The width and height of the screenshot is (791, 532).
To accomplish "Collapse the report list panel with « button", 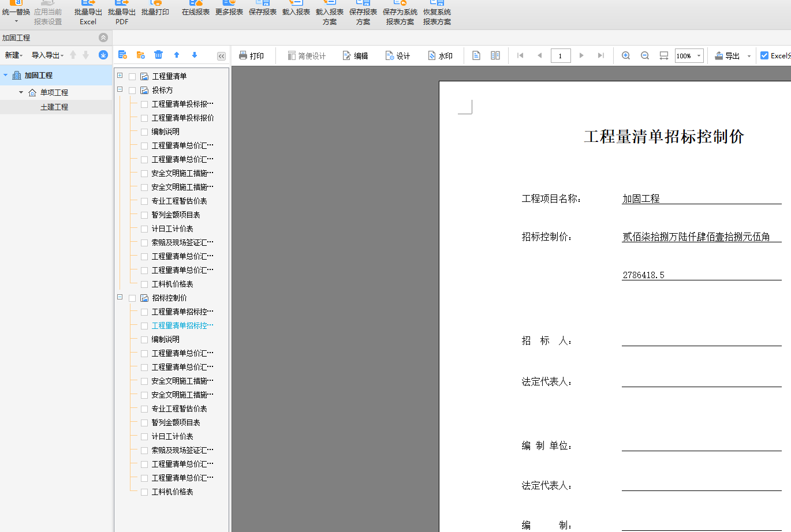I will click(221, 56).
